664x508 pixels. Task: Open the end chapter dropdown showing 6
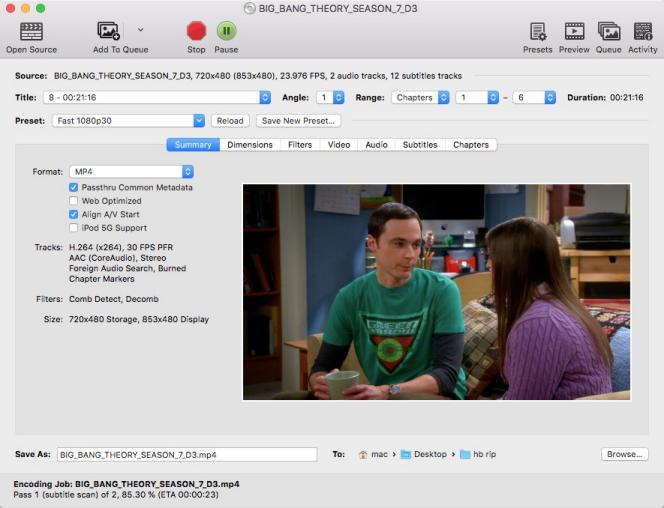click(x=534, y=97)
